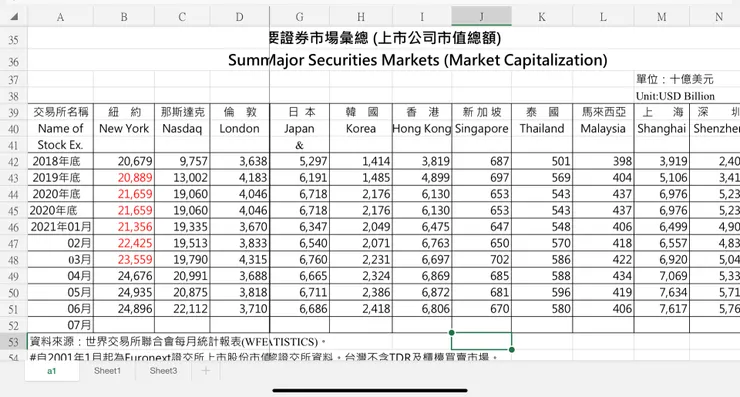Image resolution: width=740 pixels, height=397 pixels.
Task: Click the 資料來源 source note row
Action: [177, 342]
